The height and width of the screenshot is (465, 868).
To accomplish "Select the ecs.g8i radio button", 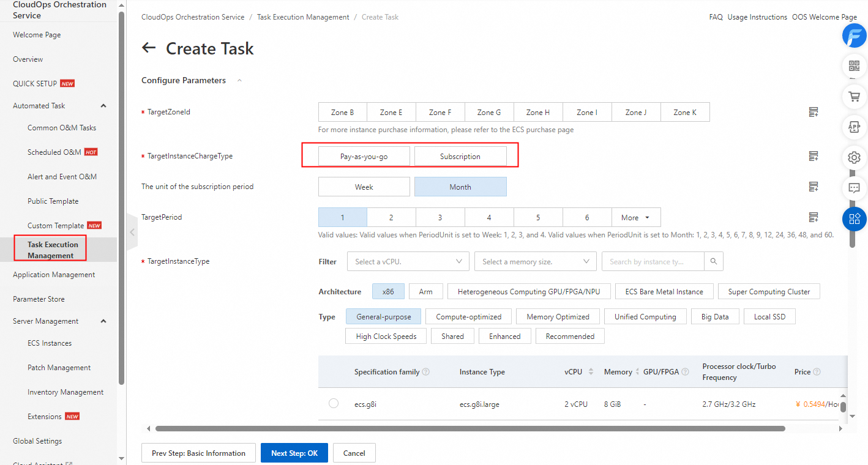I will 334,403.
